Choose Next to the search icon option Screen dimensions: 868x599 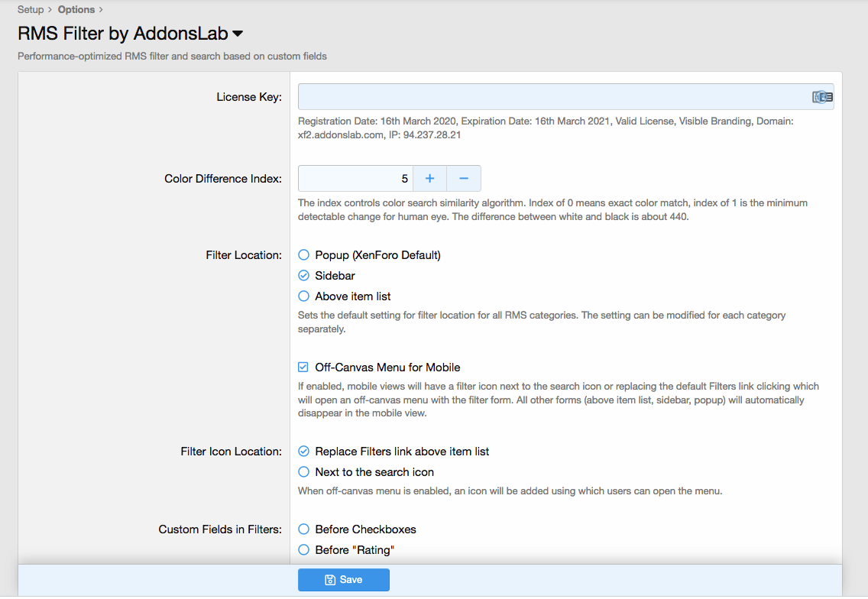tap(304, 472)
